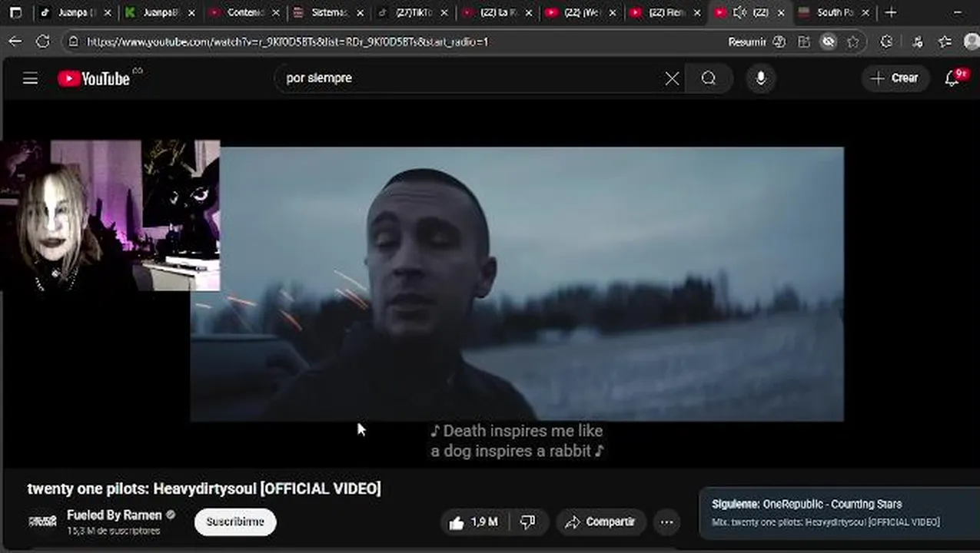This screenshot has height=553, width=980.
Task: Like the video with the thumbs up
Action: [473, 522]
